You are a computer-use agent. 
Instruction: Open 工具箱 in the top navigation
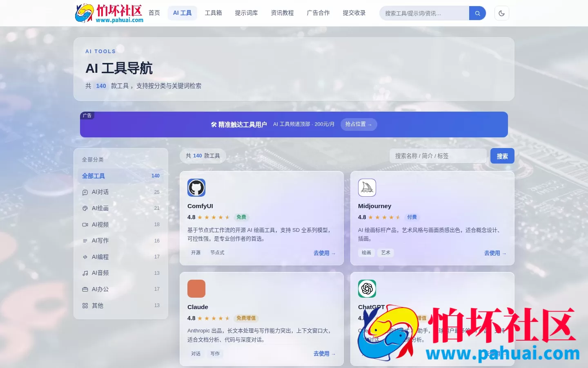coord(213,13)
